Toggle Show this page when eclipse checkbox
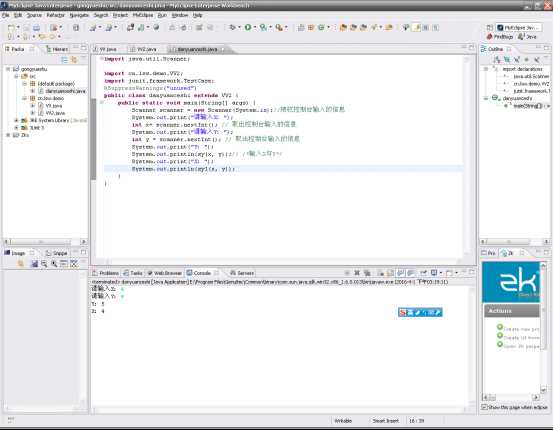Image resolution: width=553 pixels, height=430 pixels. 484,407
